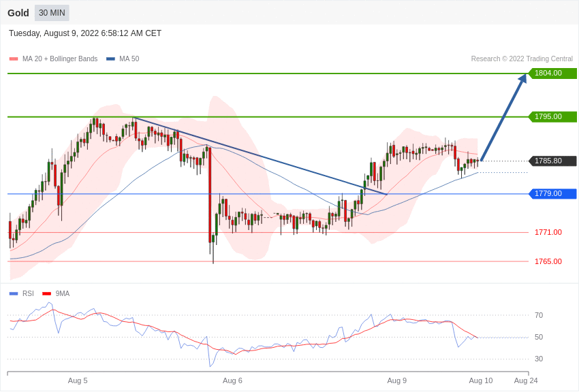Click the Aug 6 date axis label
This screenshot has width=579, height=392.
pos(233,380)
